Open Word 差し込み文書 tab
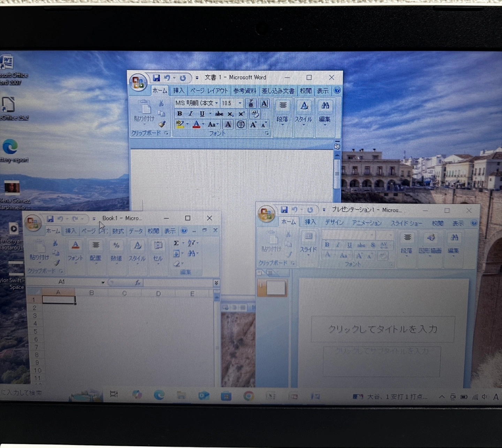This screenshot has height=448, width=502. click(278, 91)
